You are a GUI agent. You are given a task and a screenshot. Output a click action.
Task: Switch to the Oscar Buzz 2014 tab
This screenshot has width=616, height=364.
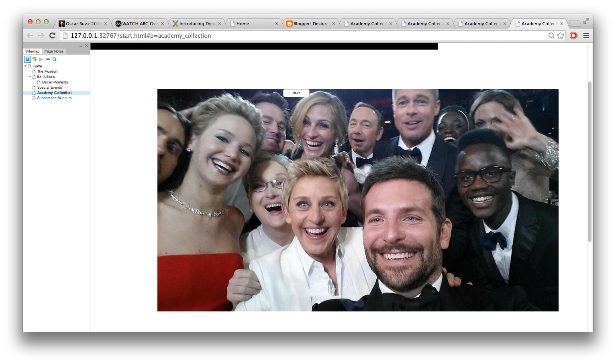tap(84, 24)
